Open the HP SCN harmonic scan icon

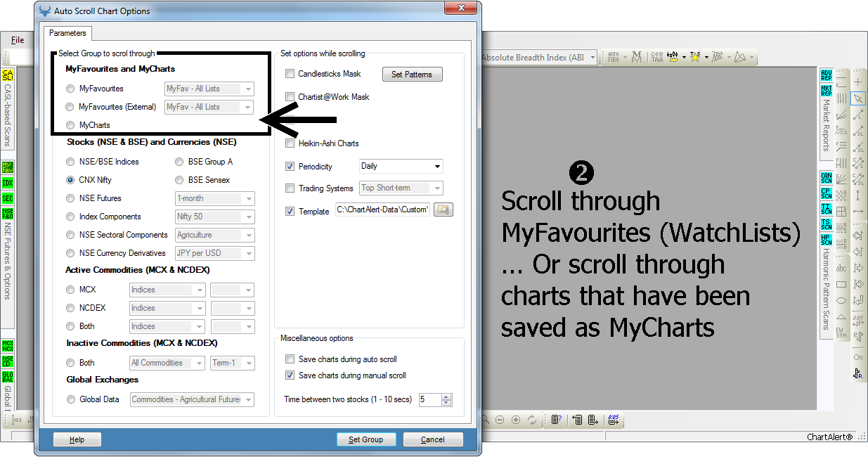point(827,240)
